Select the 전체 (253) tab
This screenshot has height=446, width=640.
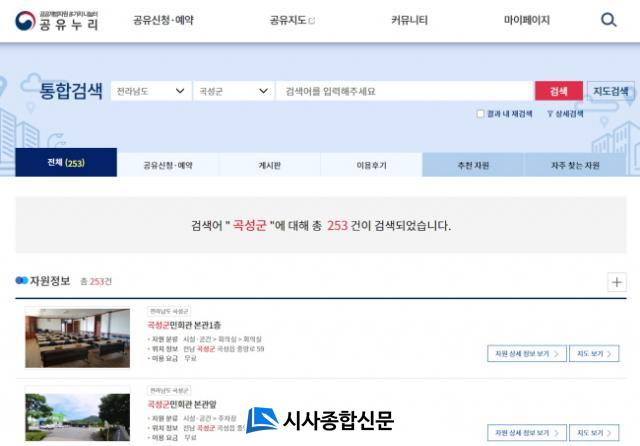coord(66,163)
